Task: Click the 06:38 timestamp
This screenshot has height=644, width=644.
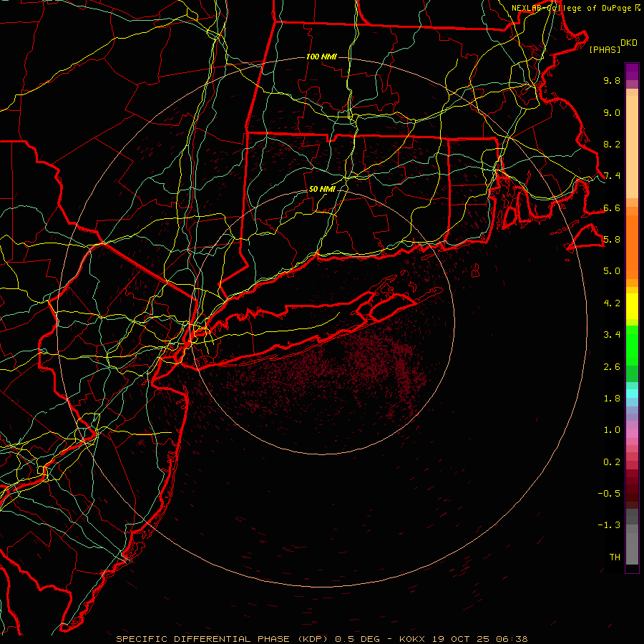Action: point(512,639)
